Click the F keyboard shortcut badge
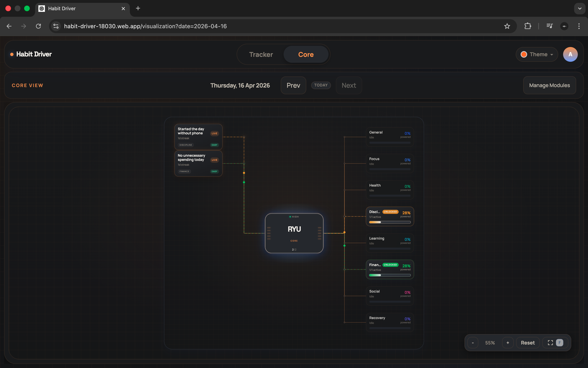 pyautogui.click(x=559, y=343)
